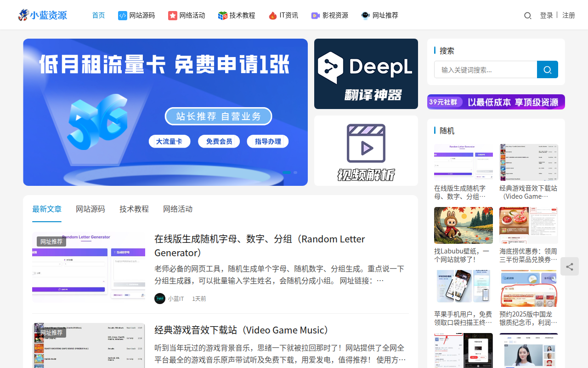This screenshot has height=368, width=588.
Task: Open the 苹果手机用户 phone screenshots thumbnail
Action: pyautogui.click(x=464, y=288)
